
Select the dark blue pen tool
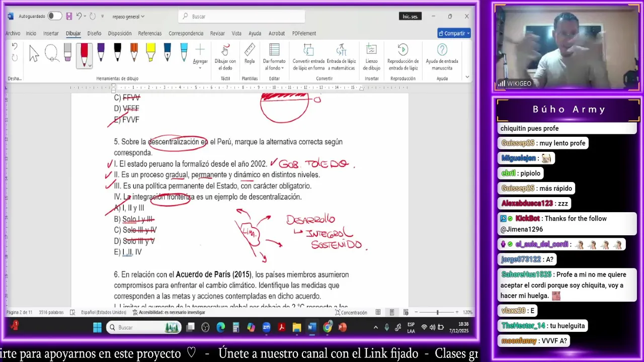click(x=167, y=53)
